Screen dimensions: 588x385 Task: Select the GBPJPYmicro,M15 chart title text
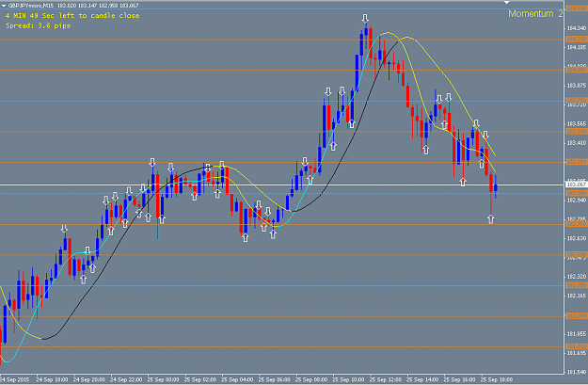pos(31,6)
